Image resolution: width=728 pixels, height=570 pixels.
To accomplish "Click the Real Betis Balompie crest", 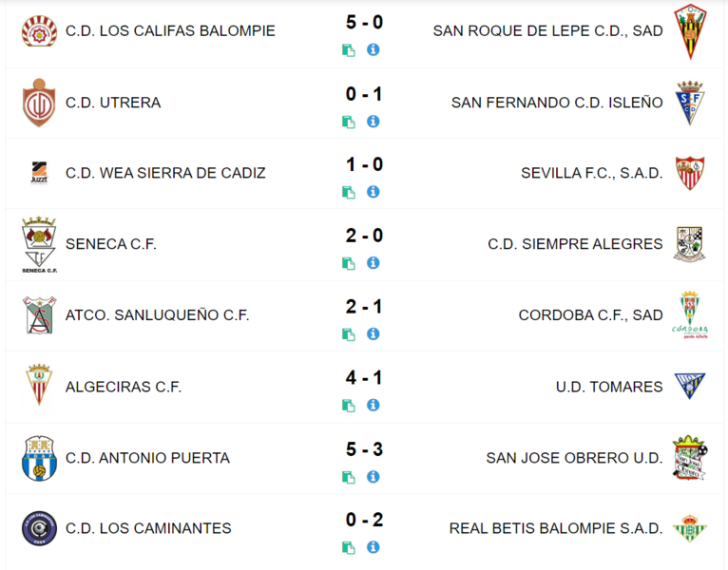I will point(690,528).
